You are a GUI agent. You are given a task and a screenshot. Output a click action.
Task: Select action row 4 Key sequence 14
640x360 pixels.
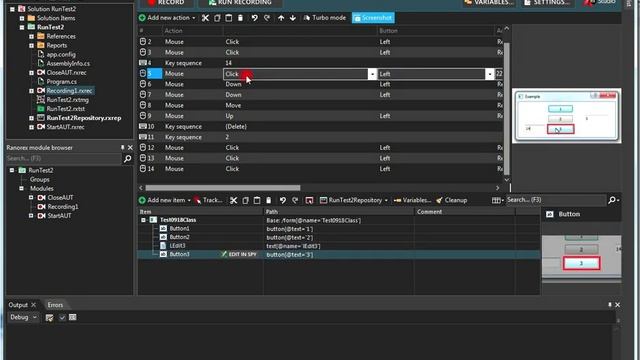[320, 63]
